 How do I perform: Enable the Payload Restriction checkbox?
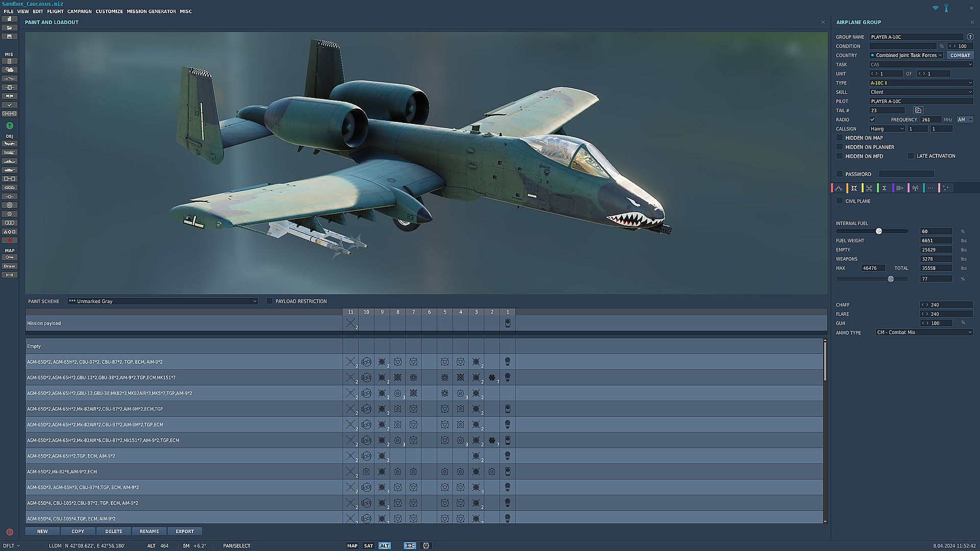pos(269,301)
